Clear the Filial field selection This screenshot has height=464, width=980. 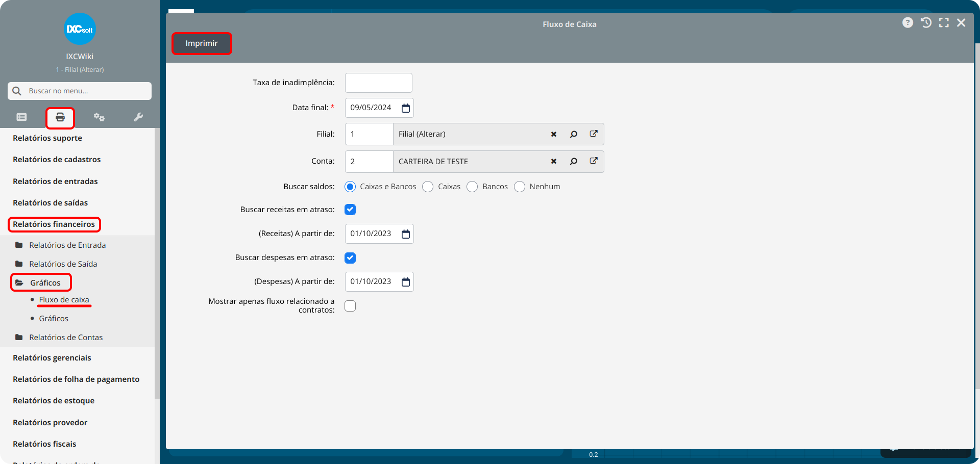click(x=554, y=134)
